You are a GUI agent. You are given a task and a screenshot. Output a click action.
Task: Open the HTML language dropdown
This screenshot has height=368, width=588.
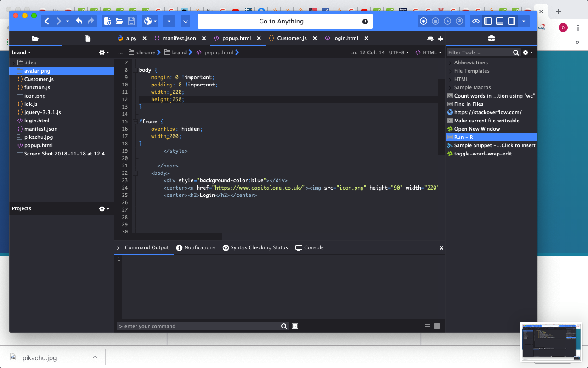(428, 52)
